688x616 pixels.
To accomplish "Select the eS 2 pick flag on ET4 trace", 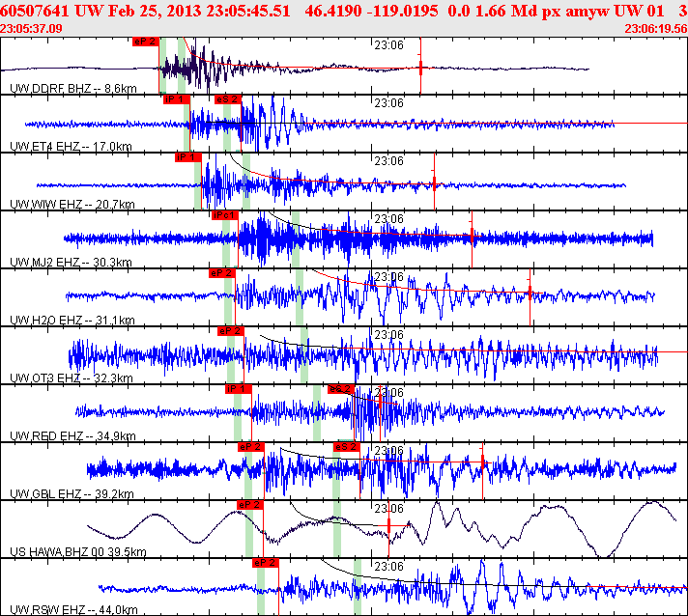I will [228, 99].
